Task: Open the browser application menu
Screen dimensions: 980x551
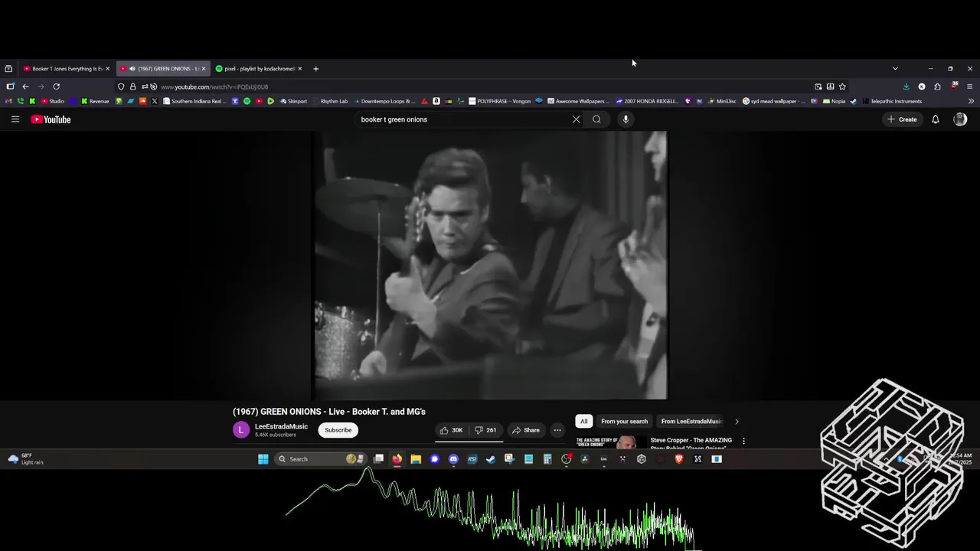Action: click(x=969, y=86)
